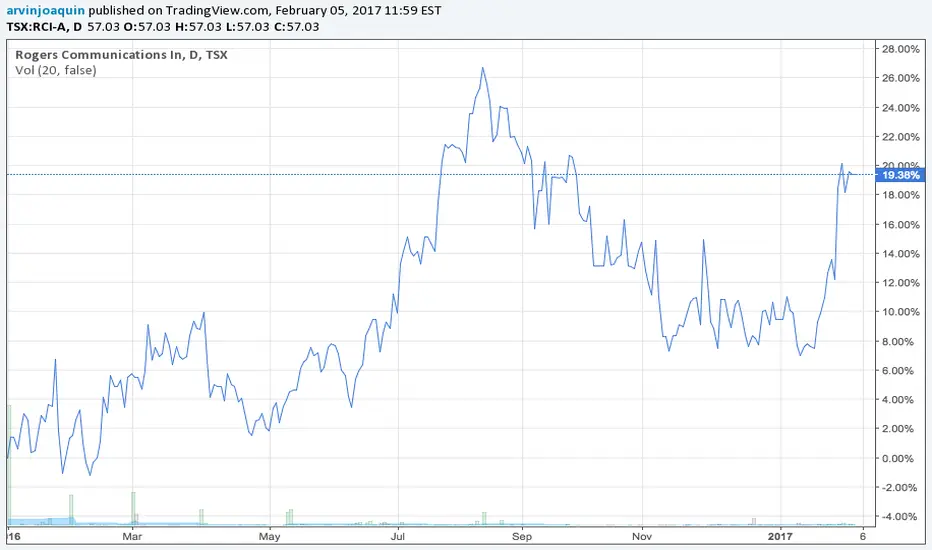Click the Mar label on time axis

132,537
